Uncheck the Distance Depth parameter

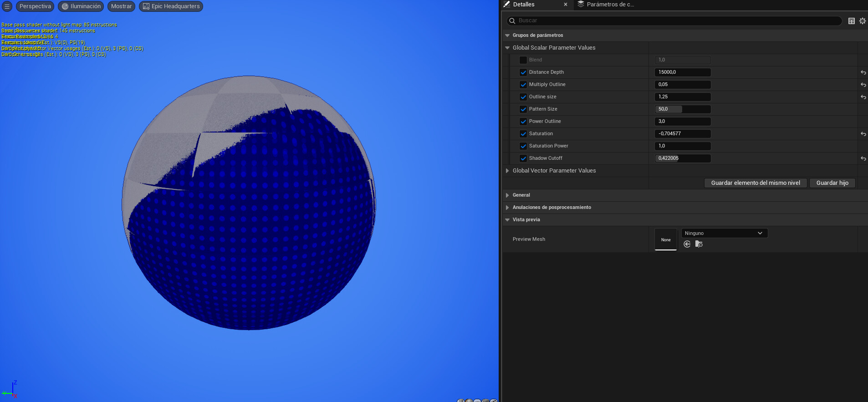(x=523, y=72)
